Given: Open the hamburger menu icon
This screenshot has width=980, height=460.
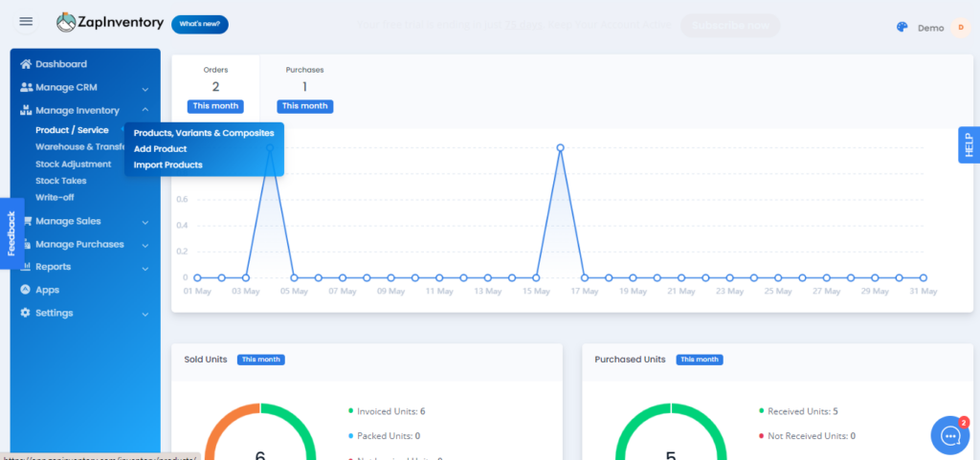Looking at the screenshot, I should point(26,21).
